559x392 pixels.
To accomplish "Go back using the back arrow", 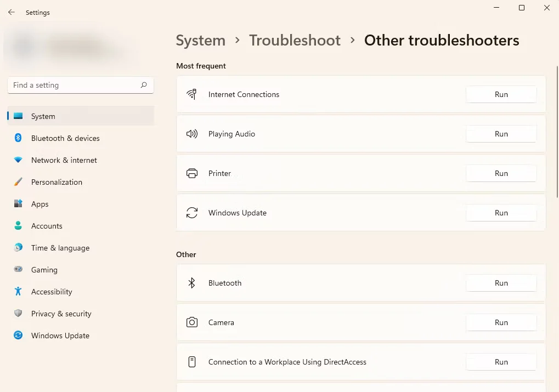I will [x=11, y=12].
